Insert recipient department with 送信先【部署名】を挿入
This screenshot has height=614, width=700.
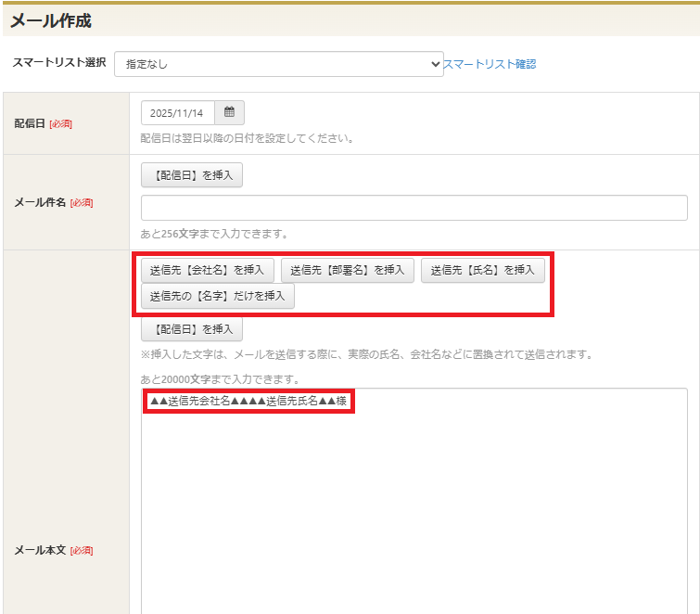(347, 270)
